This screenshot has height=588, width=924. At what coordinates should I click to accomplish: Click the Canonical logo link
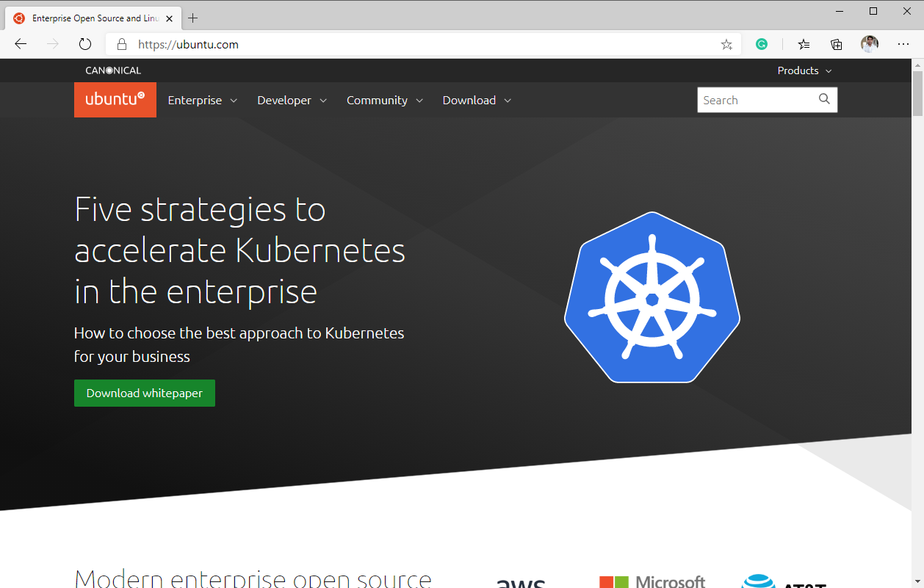(113, 70)
